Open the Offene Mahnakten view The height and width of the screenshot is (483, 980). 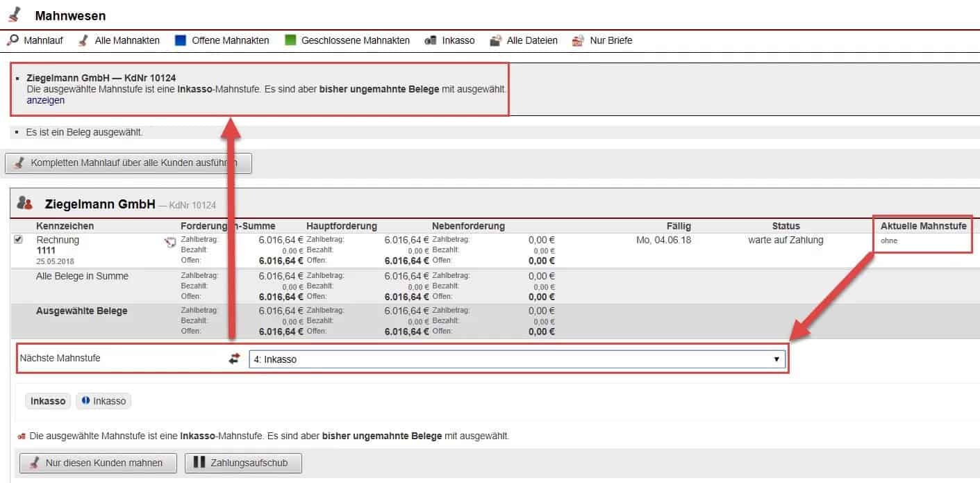tap(230, 40)
